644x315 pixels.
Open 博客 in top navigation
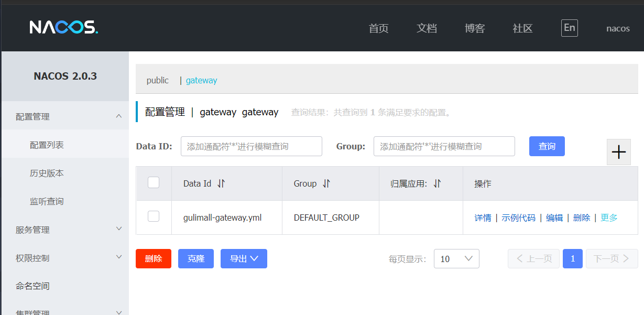475,28
